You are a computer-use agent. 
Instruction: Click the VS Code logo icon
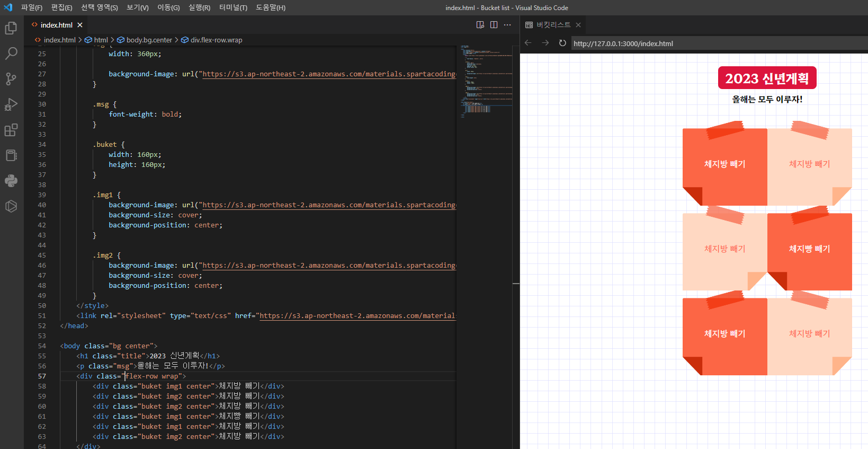[8, 7]
